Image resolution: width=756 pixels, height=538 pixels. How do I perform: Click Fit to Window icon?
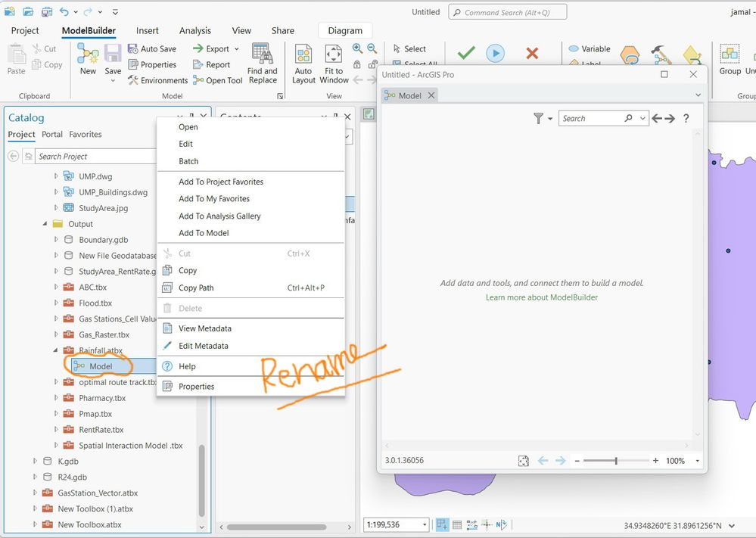(x=334, y=54)
